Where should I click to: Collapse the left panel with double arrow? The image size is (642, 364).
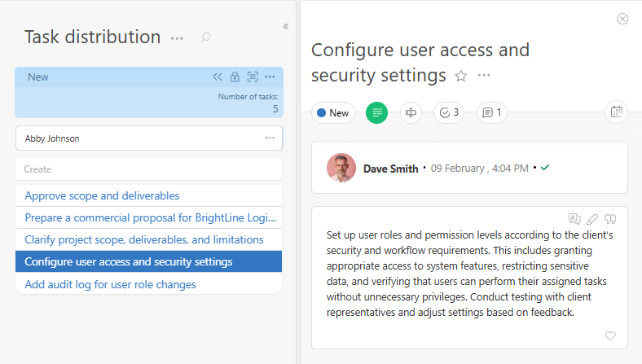(286, 26)
